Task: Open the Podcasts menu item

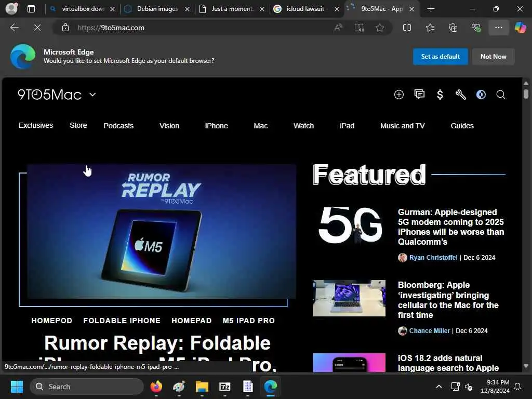Action: pos(118,126)
